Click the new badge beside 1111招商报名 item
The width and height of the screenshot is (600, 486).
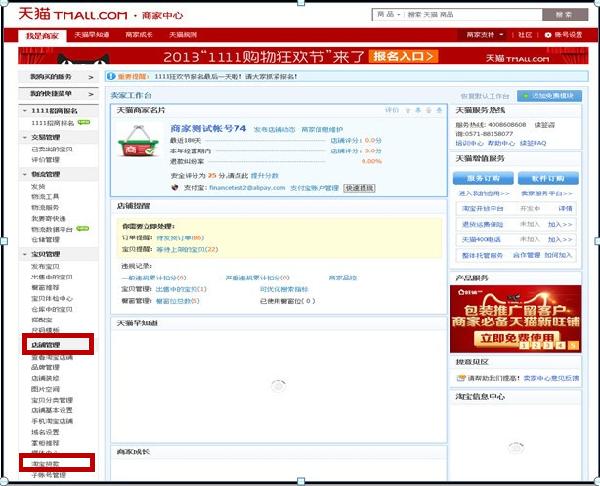pos(84,122)
